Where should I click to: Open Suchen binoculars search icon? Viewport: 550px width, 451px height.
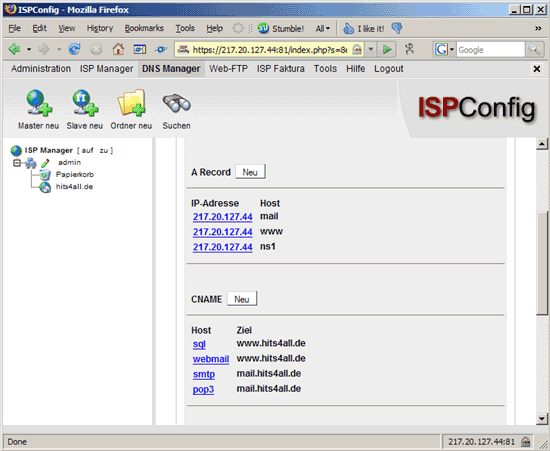click(x=176, y=103)
